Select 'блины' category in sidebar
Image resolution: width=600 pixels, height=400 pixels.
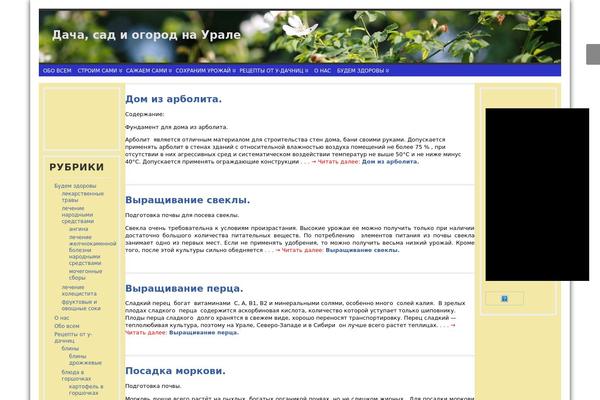click(70, 349)
